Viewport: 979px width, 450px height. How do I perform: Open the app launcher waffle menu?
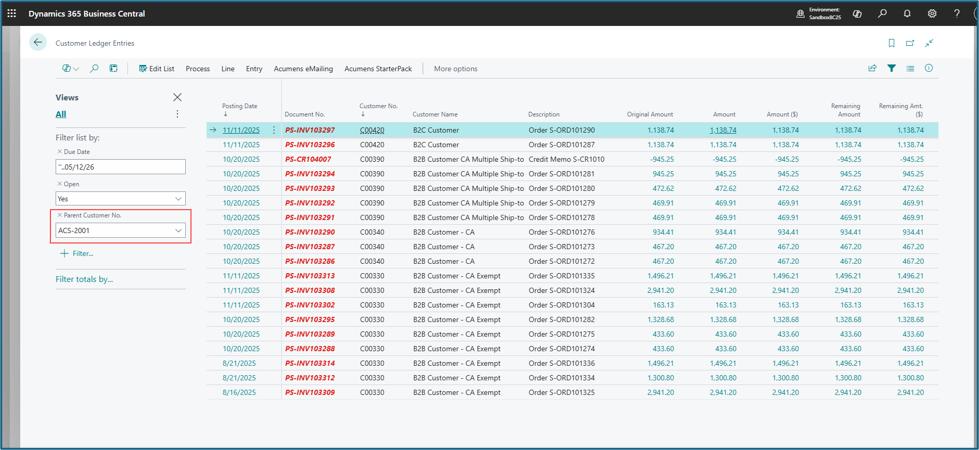click(x=12, y=13)
